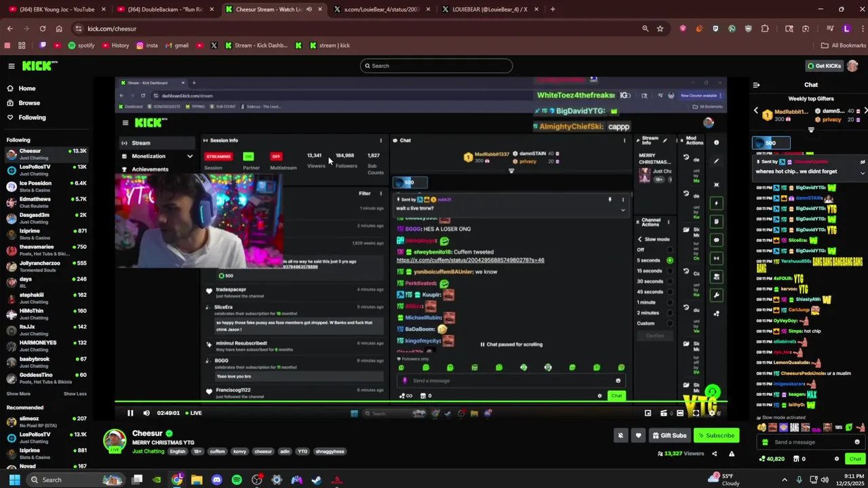
Task: Open the user profile avatar menu
Action: 852,66
